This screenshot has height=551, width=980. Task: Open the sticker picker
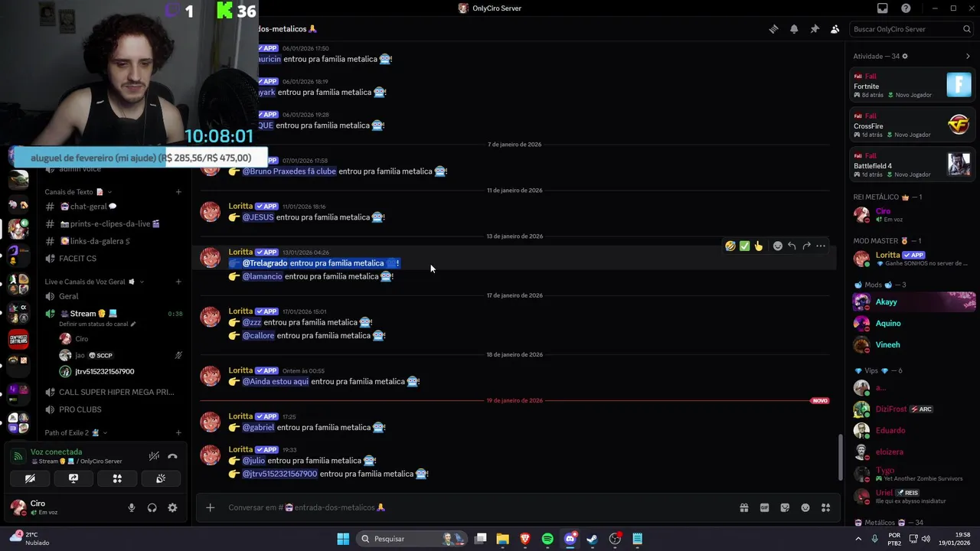pyautogui.click(x=785, y=507)
